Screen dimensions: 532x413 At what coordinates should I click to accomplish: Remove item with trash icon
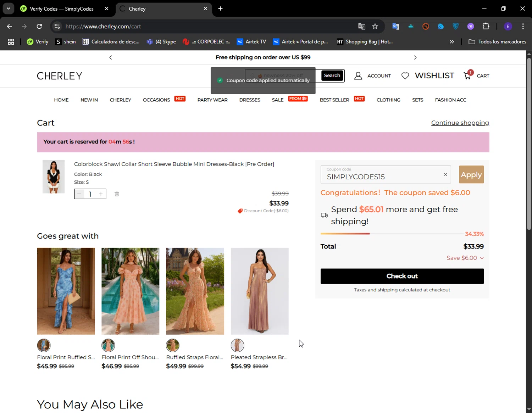pos(117,194)
